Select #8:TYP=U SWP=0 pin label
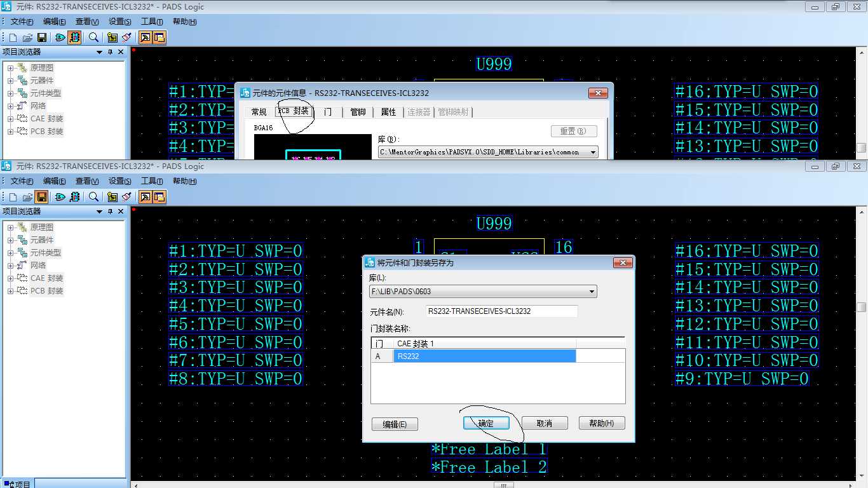This screenshot has height=488, width=868. (236, 379)
